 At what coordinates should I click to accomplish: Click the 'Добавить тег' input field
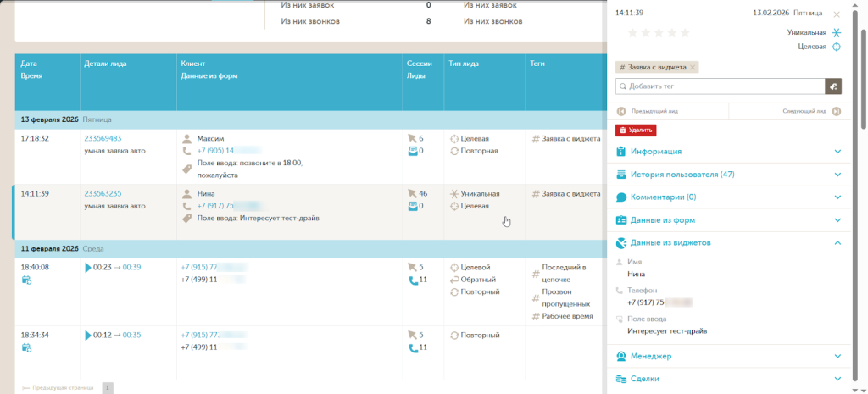click(x=721, y=86)
